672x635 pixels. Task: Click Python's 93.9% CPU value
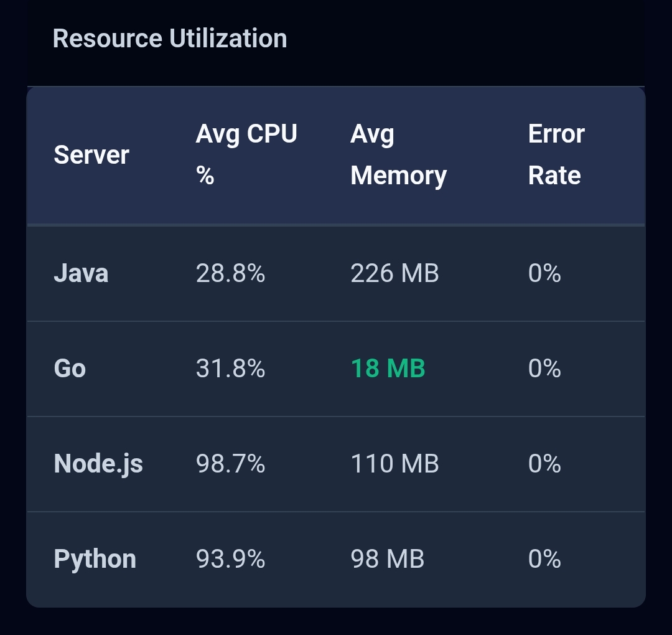point(230,559)
